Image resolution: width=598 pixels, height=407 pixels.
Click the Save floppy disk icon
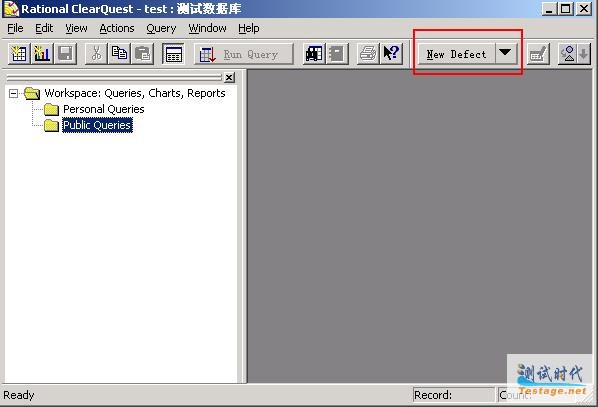pos(66,54)
